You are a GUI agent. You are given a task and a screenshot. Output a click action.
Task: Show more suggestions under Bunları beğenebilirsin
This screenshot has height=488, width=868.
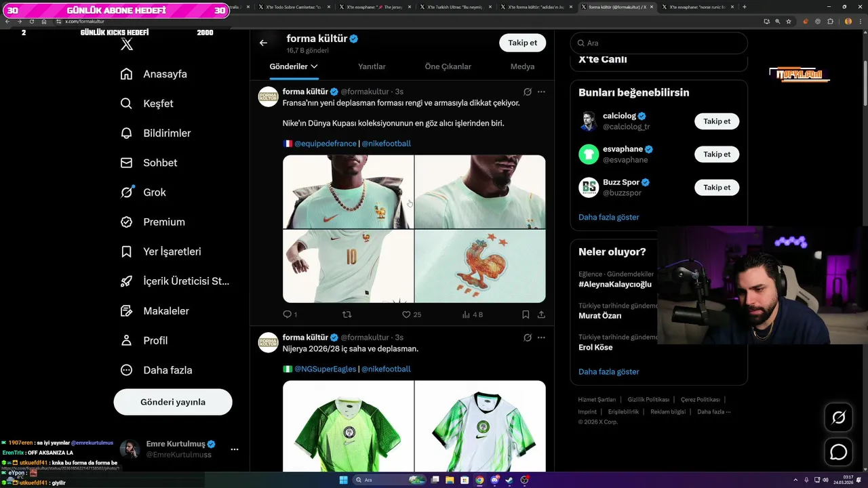[x=609, y=217]
